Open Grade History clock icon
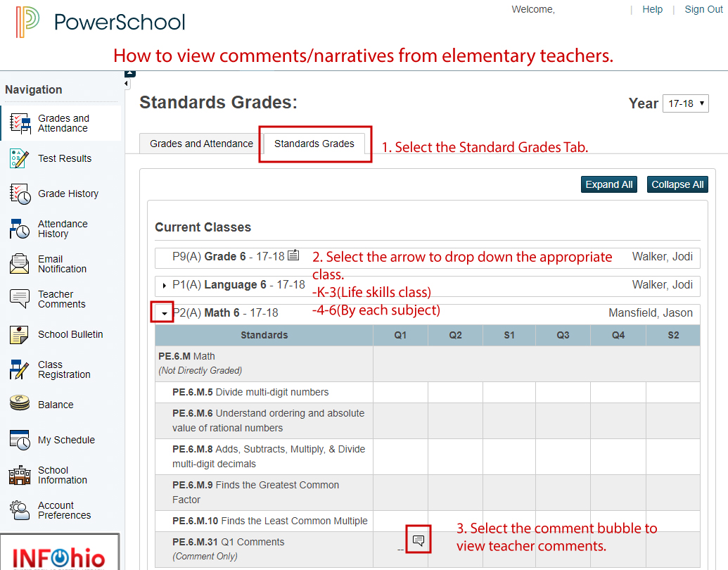The width and height of the screenshot is (728, 570). (x=20, y=194)
